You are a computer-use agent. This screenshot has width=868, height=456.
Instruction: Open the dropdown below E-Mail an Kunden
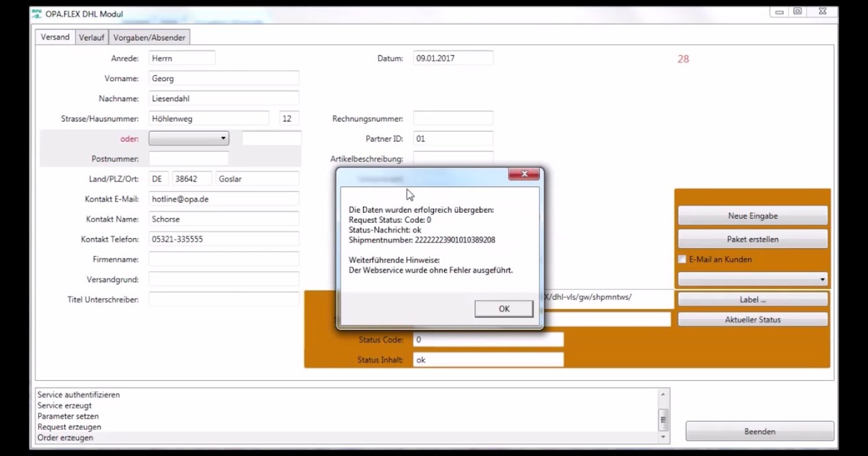coord(753,279)
